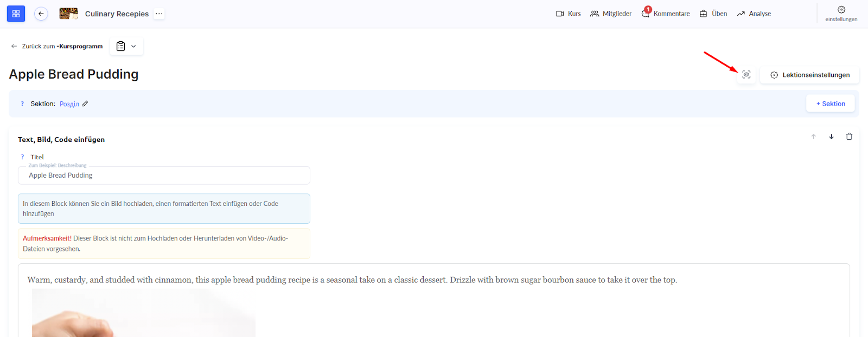Click the + Sektion button
Image resolution: width=868 pixels, height=337 pixels.
coord(830,103)
